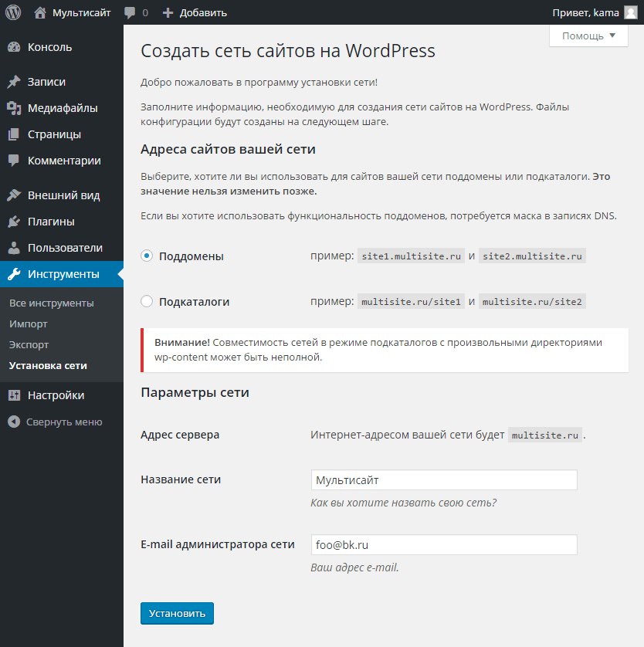Open Привет, kama account menu
The width and height of the screenshot is (644, 647).
595,13
